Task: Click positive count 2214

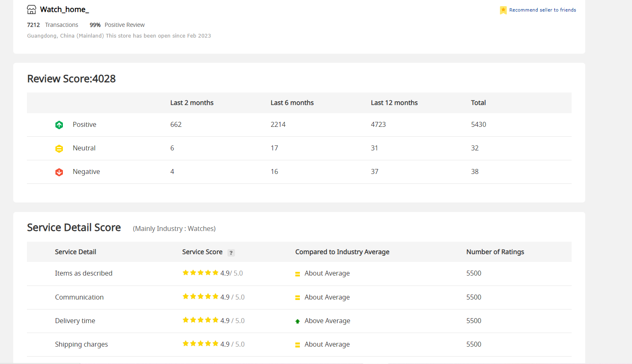Action: 278,125
